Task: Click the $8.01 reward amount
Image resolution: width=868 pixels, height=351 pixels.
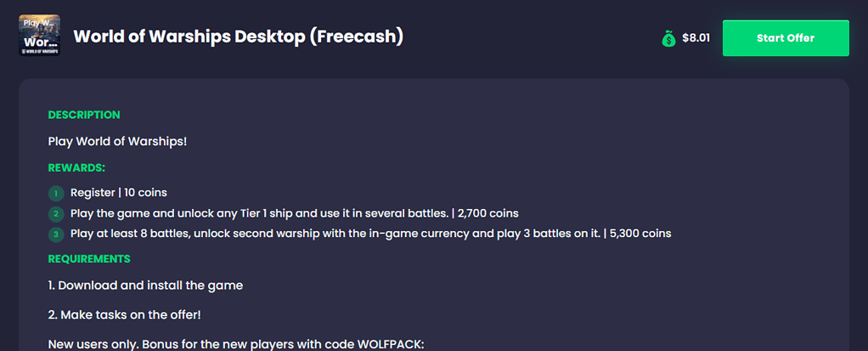Action: 696,38
